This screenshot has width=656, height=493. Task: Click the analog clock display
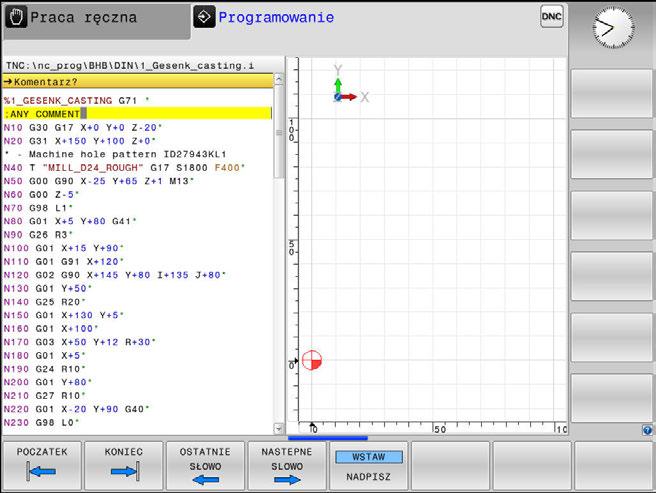[x=613, y=28]
